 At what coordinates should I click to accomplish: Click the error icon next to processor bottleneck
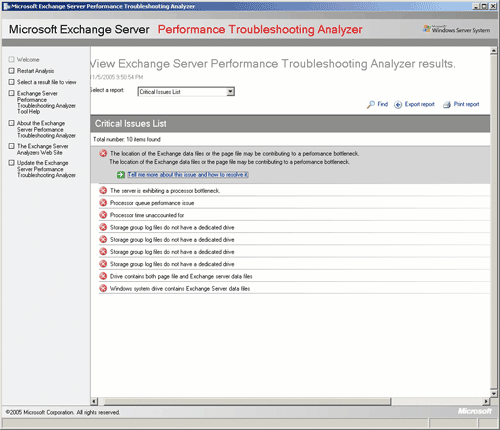point(103,191)
